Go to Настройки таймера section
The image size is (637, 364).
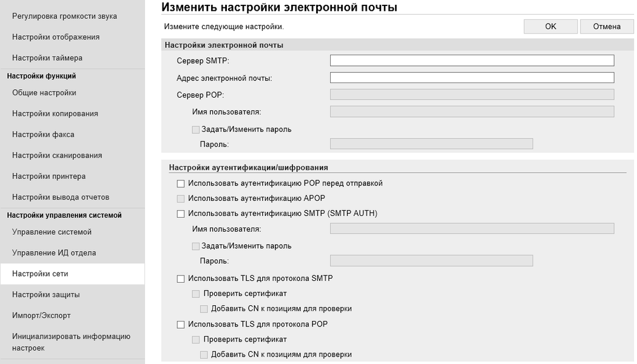coord(47,58)
